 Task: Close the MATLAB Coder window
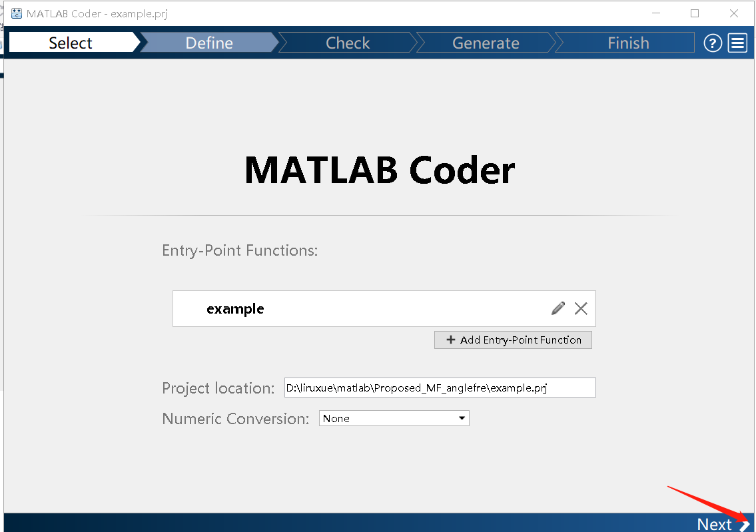coord(733,13)
